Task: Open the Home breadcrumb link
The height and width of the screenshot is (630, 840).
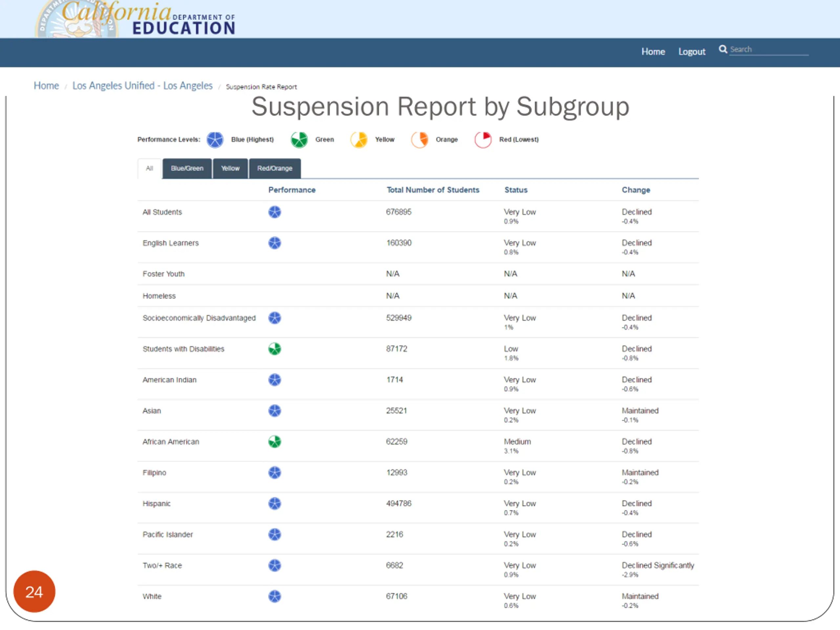Action: pyautogui.click(x=46, y=86)
